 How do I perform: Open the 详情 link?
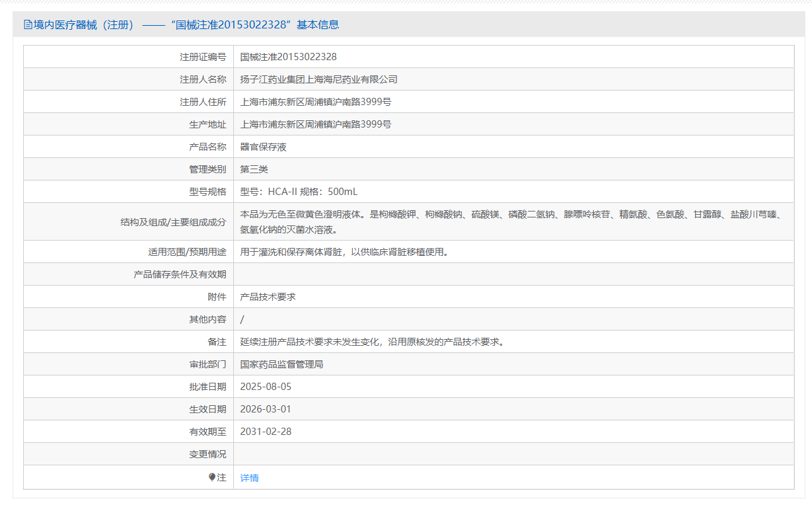pyautogui.click(x=250, y=478)
